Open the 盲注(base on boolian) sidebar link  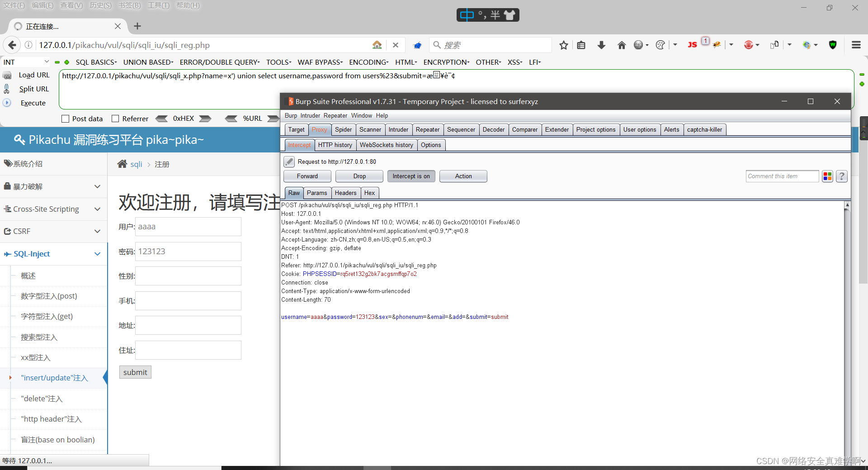click(58, 440)
